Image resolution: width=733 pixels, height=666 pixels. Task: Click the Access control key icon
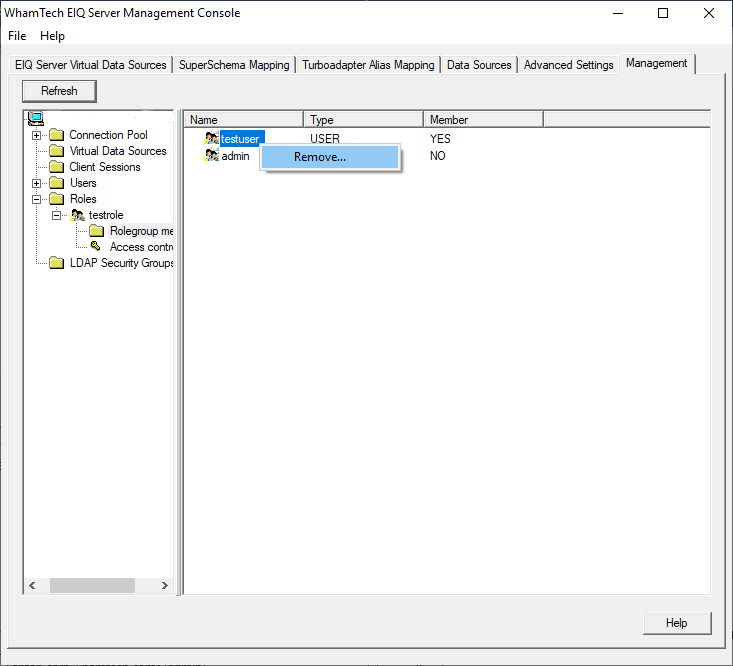(x=96, y=246)
